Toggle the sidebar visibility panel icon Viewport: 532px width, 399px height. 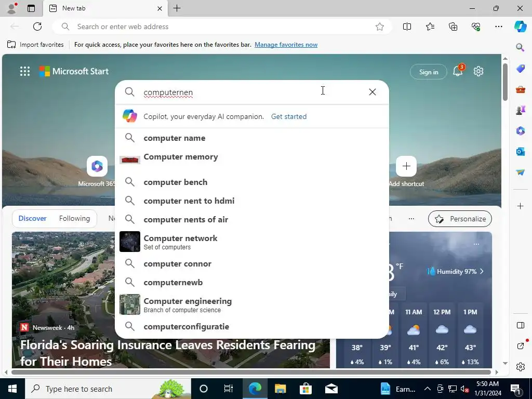tap(520, 325)
